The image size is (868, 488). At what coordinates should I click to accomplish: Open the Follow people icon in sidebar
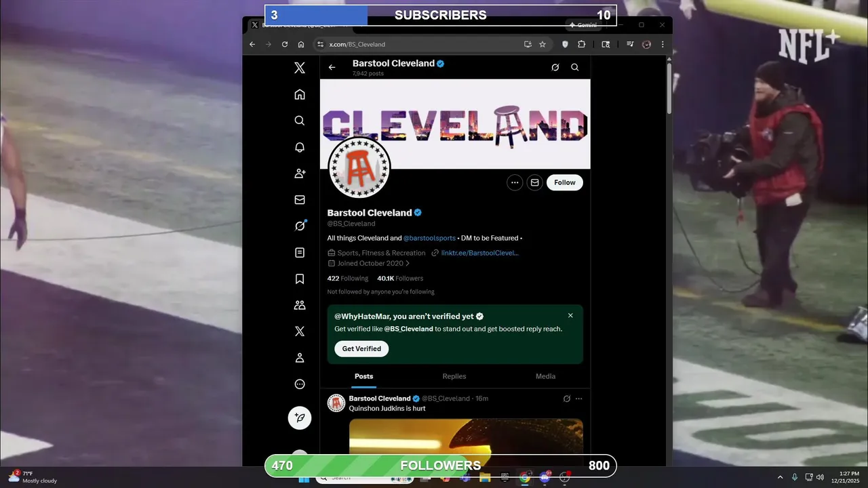point(300,174)
